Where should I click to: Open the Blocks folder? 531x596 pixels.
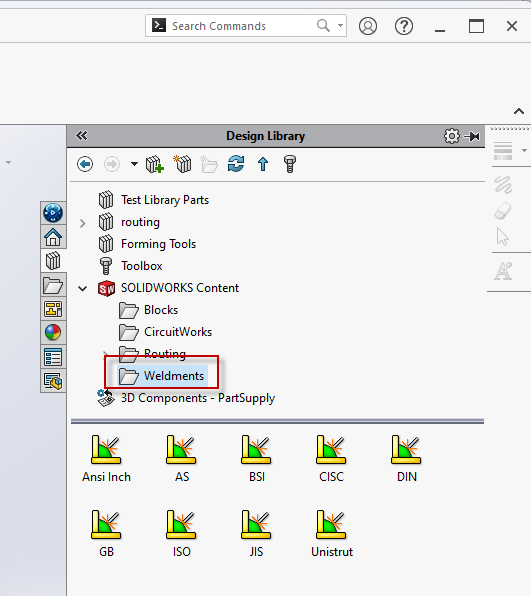pos(161,310)
